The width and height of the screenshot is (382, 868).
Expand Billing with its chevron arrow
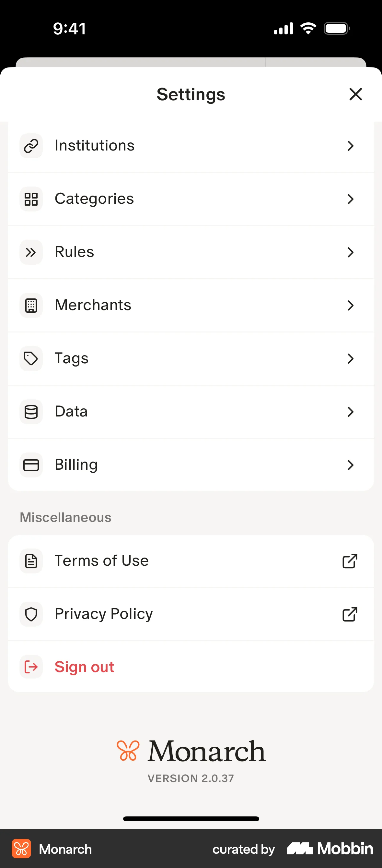point(350,465)
